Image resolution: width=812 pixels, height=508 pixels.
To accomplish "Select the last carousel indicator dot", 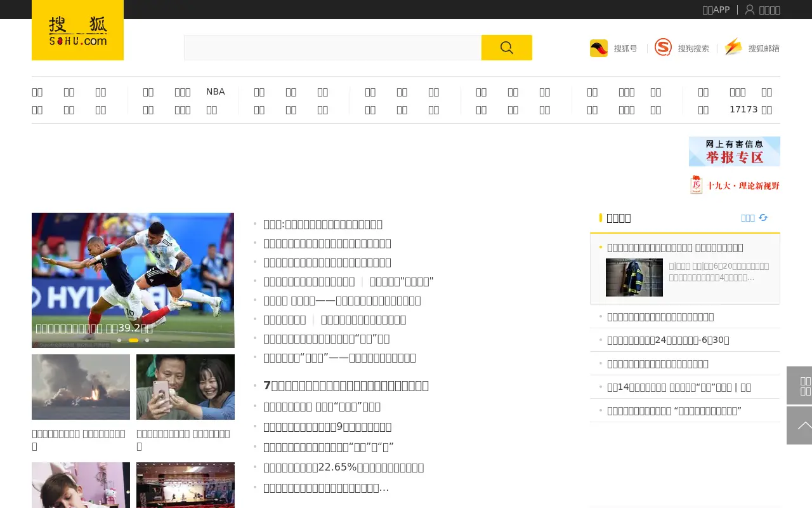I will pyautogui.click(x=147, y=340).
